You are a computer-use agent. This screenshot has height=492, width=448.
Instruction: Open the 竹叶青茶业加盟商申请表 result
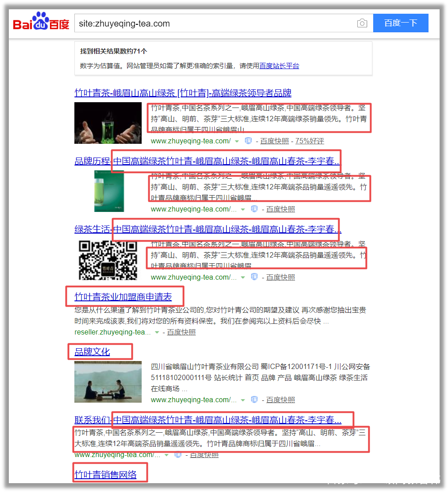(125, 297)
